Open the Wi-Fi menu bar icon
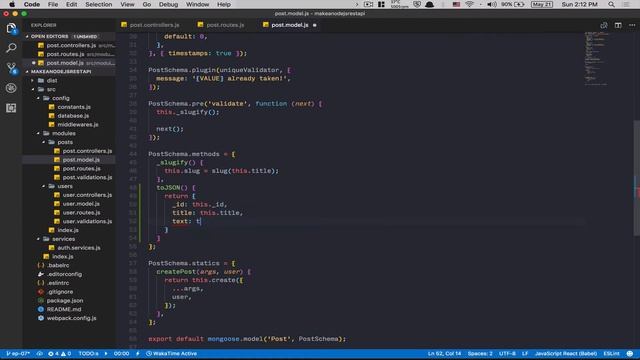The width and height of the screenshot is (640, 360). [469, 4]
